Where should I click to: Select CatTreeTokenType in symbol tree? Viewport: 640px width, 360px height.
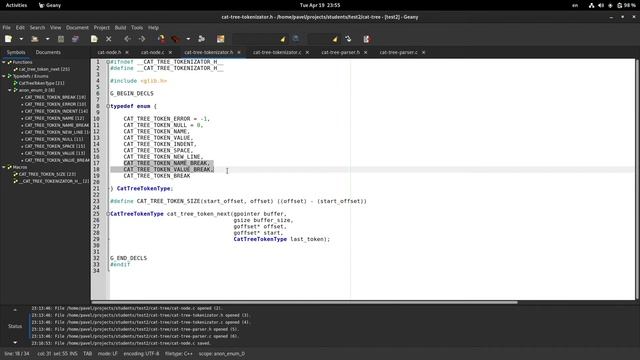41,83
